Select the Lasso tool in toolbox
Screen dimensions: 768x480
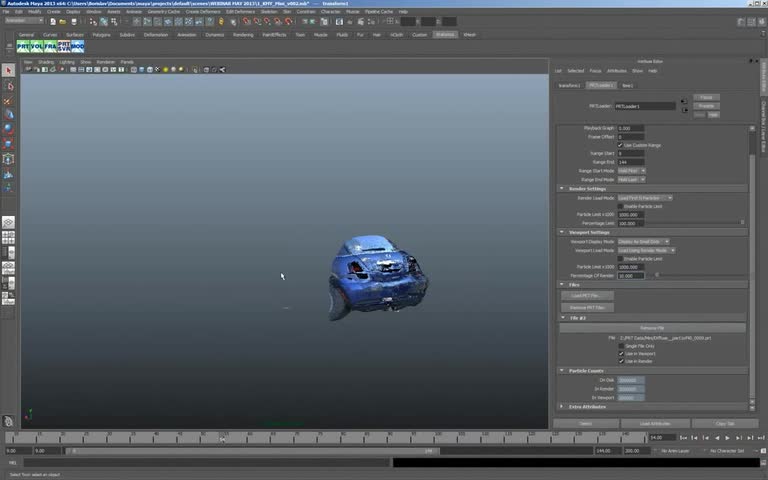8,86
